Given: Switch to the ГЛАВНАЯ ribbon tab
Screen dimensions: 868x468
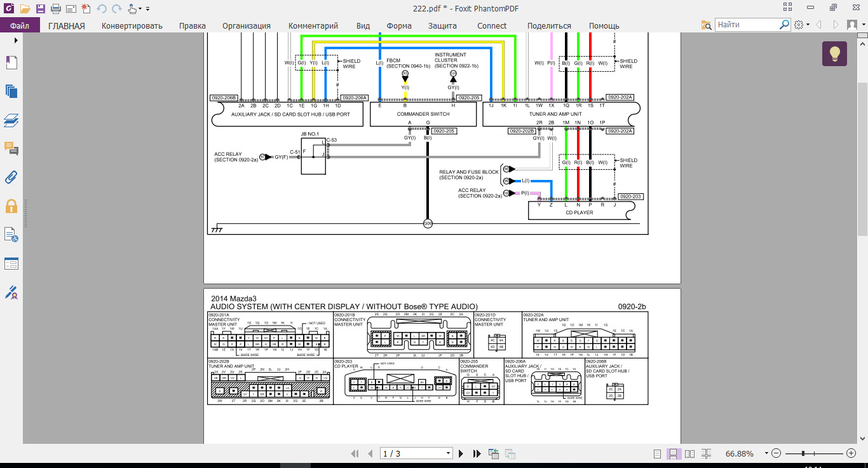Looking at the screenshot, I should click(67, 25).
